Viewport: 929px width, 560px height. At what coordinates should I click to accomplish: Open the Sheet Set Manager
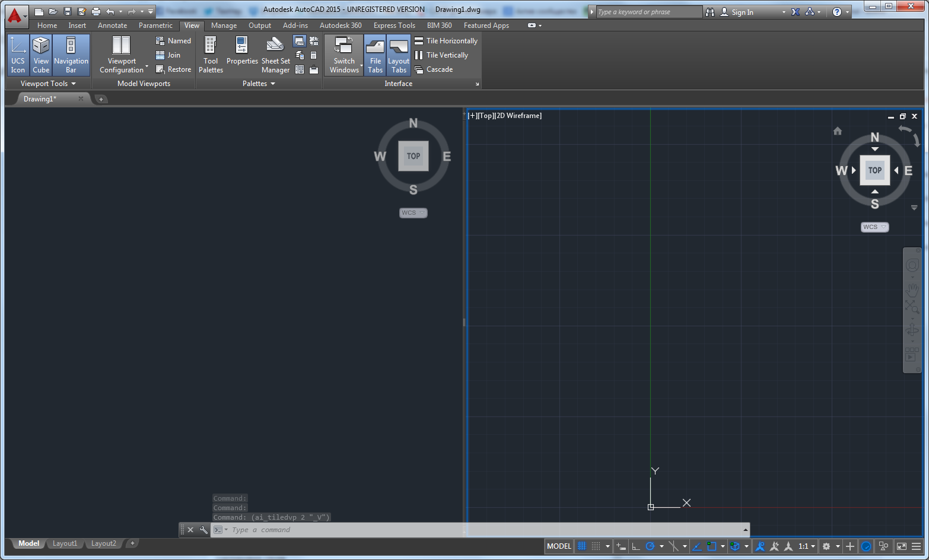pos(275,55)
